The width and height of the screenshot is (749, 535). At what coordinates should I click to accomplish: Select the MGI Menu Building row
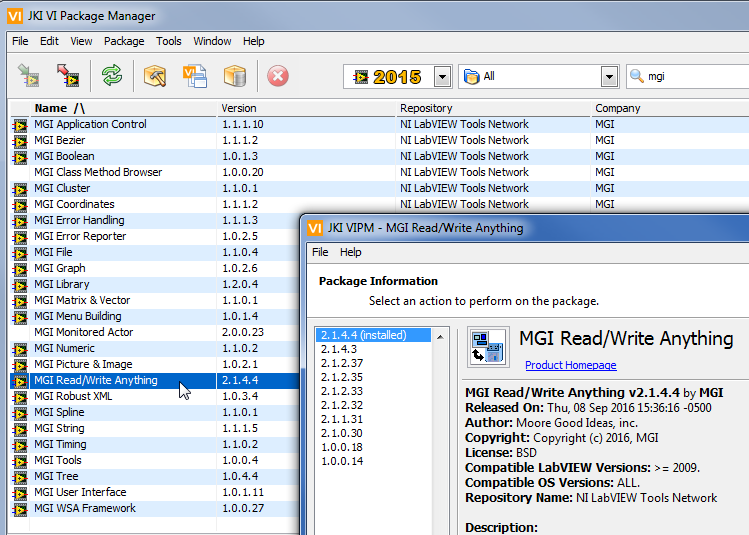155,316
